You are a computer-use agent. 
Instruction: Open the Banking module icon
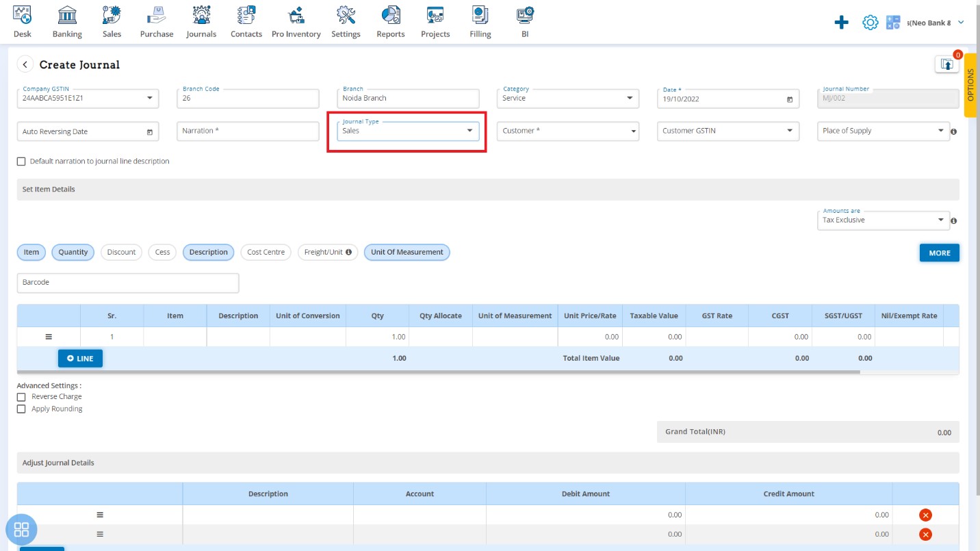point(67,14)
